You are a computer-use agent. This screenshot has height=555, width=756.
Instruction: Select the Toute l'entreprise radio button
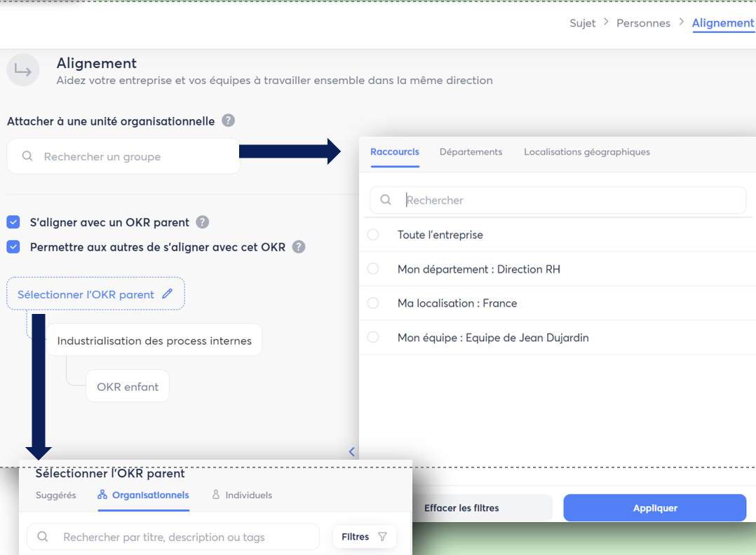(x=373, y=235)
